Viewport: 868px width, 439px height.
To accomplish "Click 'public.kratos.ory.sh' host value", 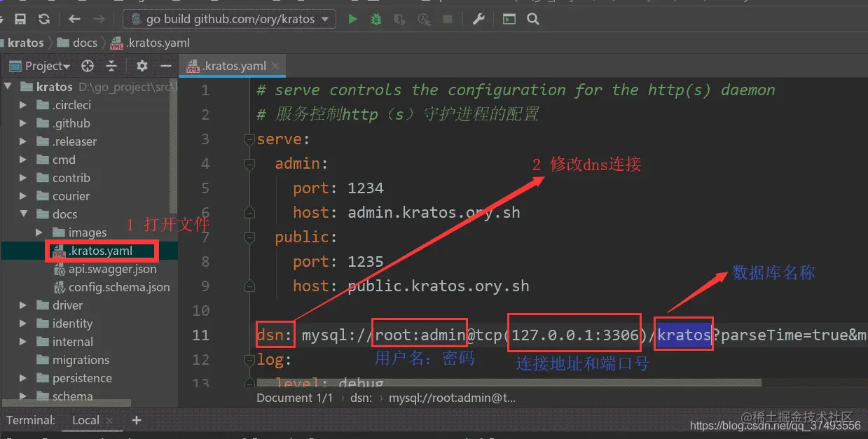I will point(439,286).
